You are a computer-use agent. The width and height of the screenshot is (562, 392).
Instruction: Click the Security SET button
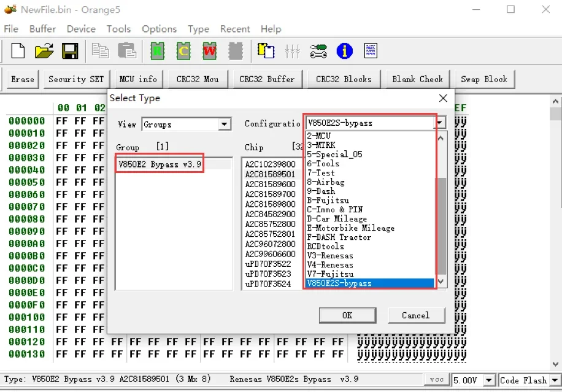(x=76, y=79)
